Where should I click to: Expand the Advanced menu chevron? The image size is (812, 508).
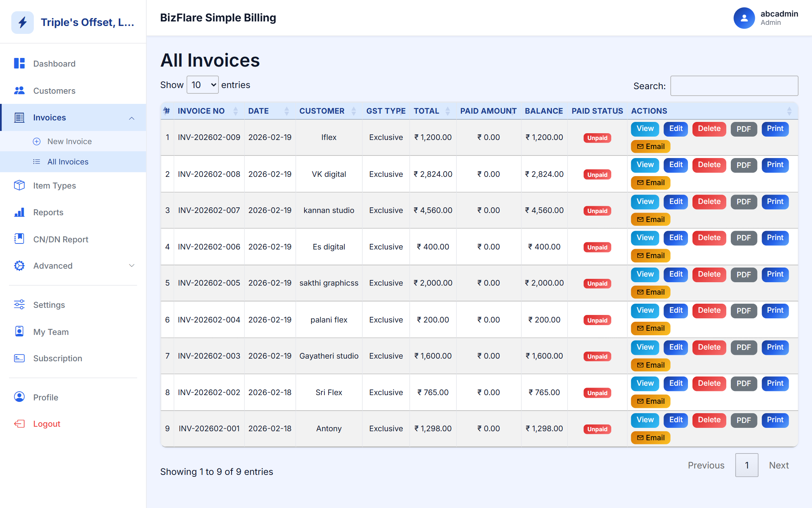pyautogui.click(x=132, y=266)
